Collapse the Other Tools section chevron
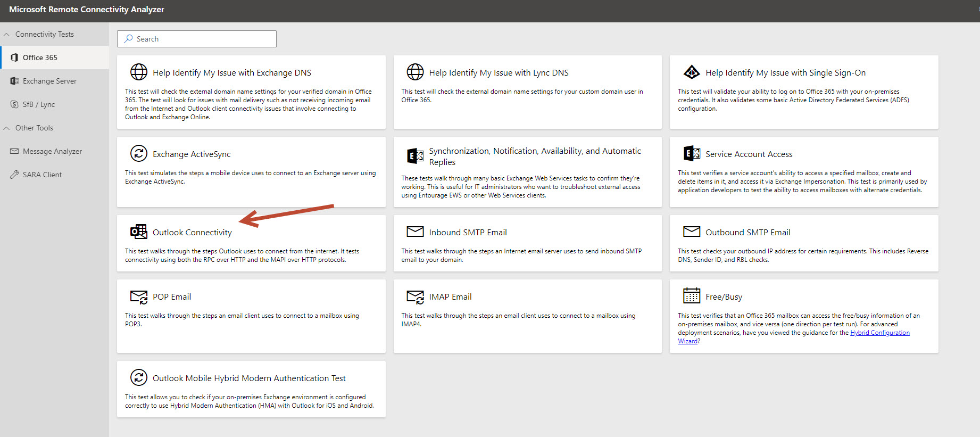This screenshot has width=980, height=437. coord(6,128)
